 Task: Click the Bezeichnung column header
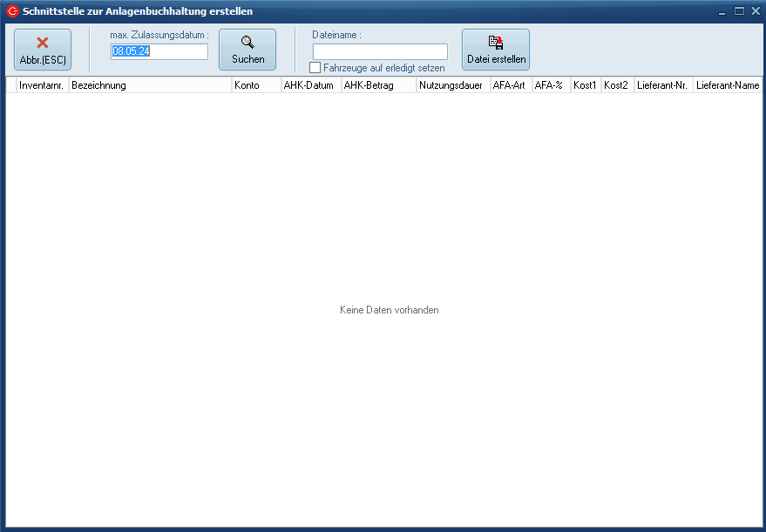pos(150,85)
